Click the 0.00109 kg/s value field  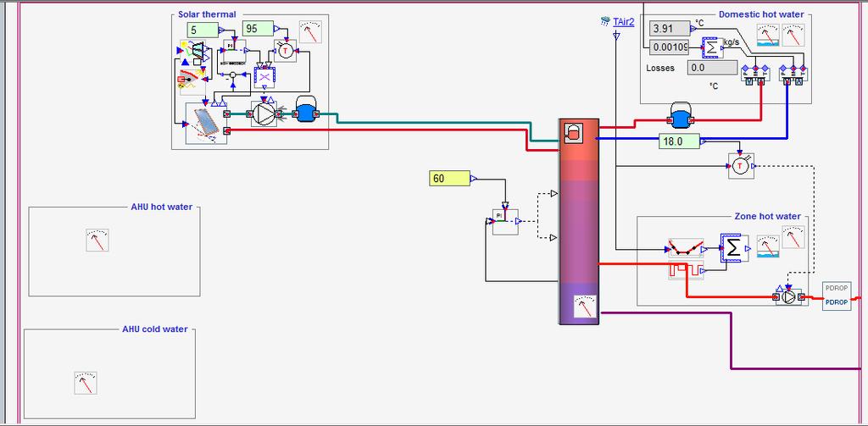tap(670, 47)
